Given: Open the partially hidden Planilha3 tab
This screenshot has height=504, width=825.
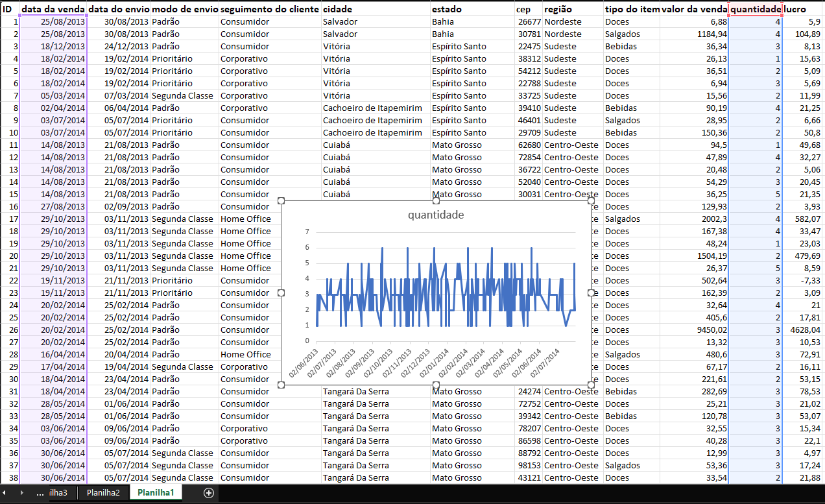Looking at the screenshot, I should click(57, 493).
